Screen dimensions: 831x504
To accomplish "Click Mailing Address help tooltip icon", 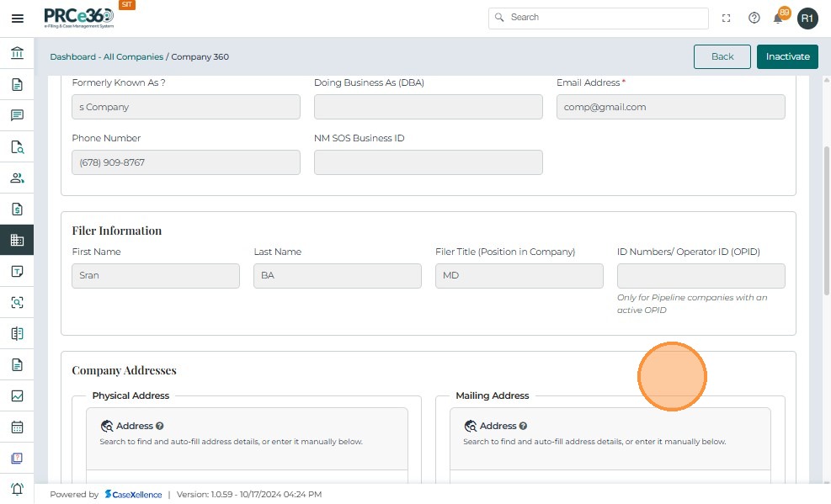I will click(x=523, y=426).
